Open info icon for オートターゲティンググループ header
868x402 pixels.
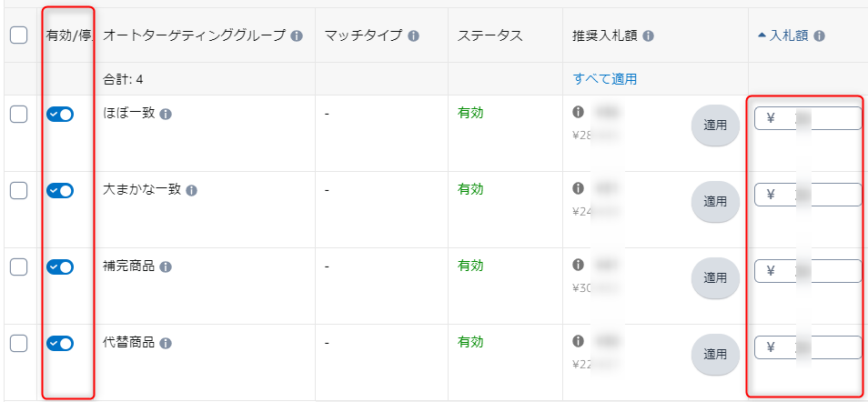click(x=297, y=36)
